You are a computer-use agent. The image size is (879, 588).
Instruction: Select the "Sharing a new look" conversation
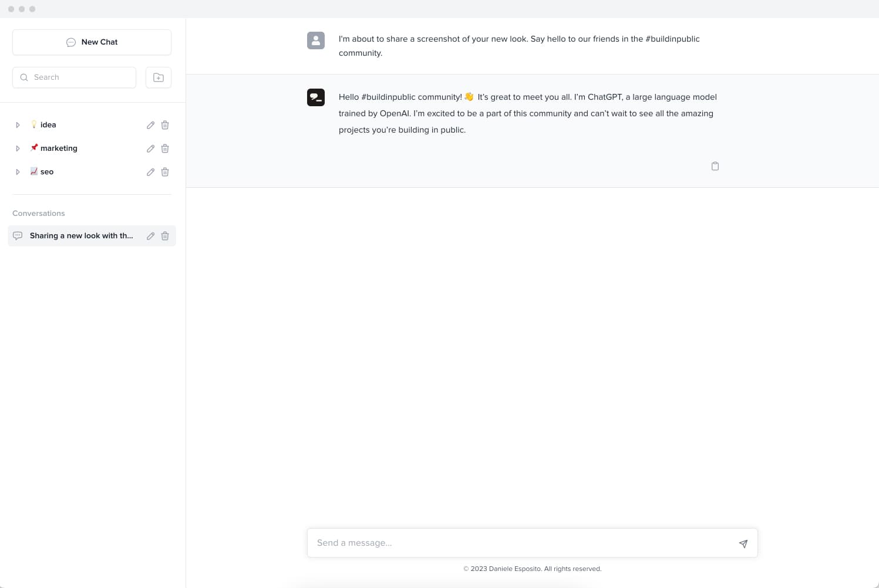click(x=92, y=236)
